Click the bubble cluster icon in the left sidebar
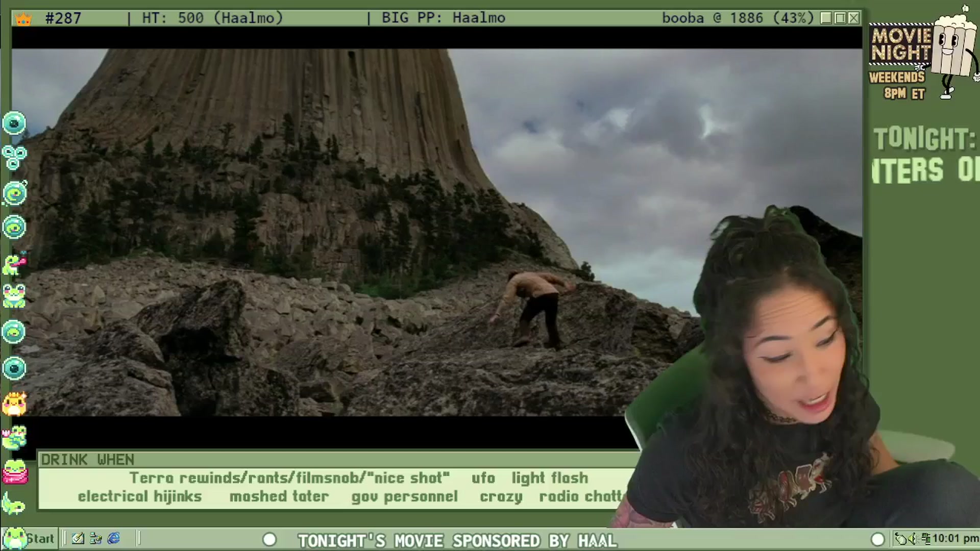 pyautogui.click(x=14, y=158)
